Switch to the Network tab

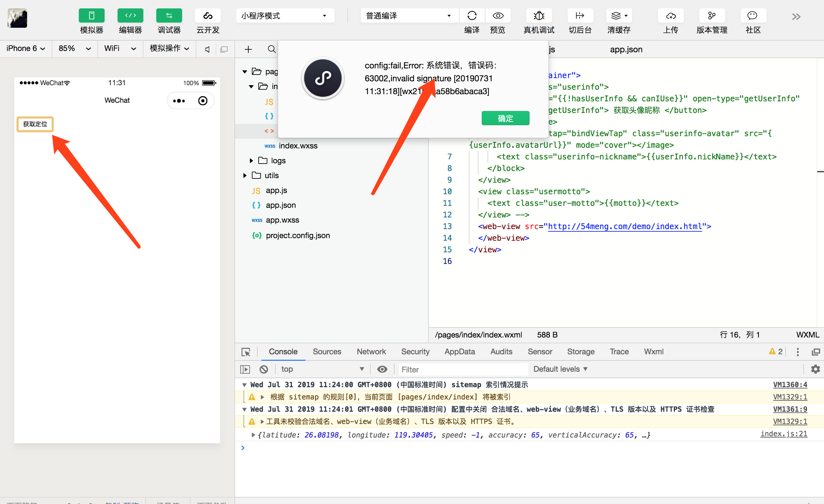pyautogui.click(x=371, y=352)
